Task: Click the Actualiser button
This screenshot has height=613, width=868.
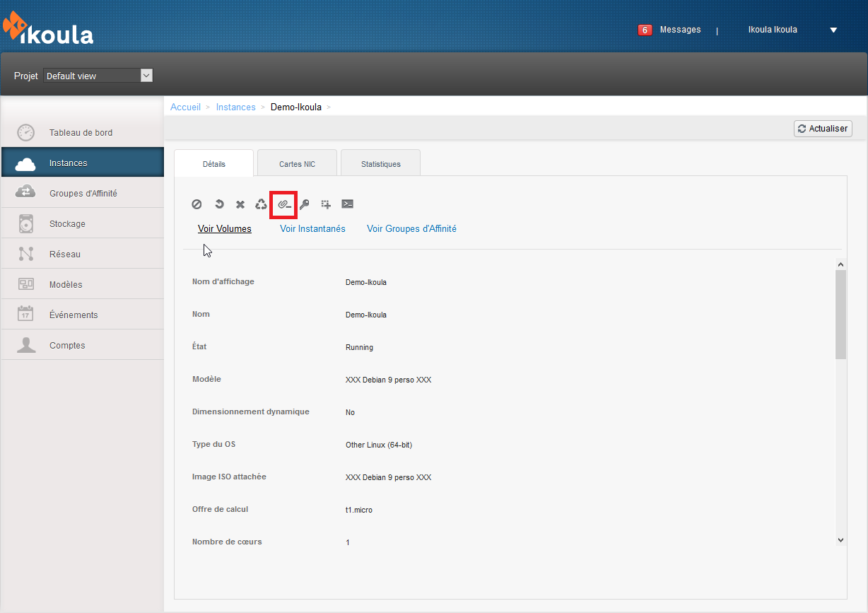Action: point(823,129)
